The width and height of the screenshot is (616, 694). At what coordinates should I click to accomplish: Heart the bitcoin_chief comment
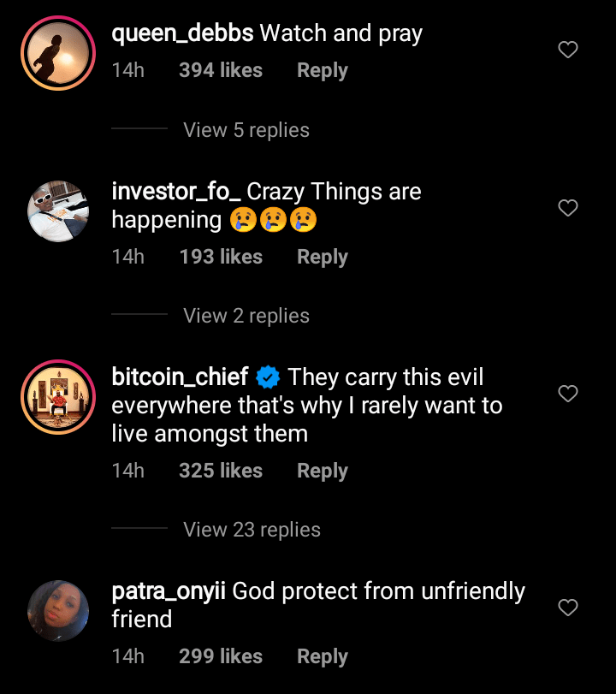click(x=568, y=394)
